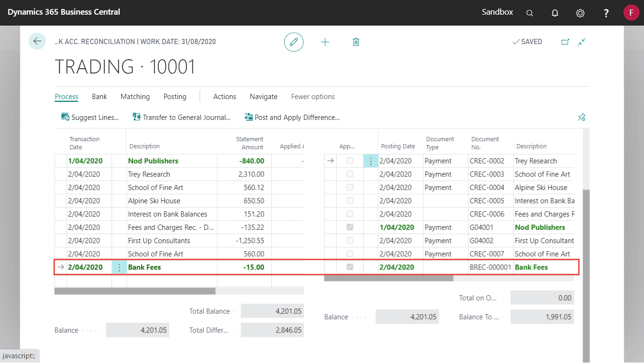Open Bank Fees row options menu

click(119, 267)
